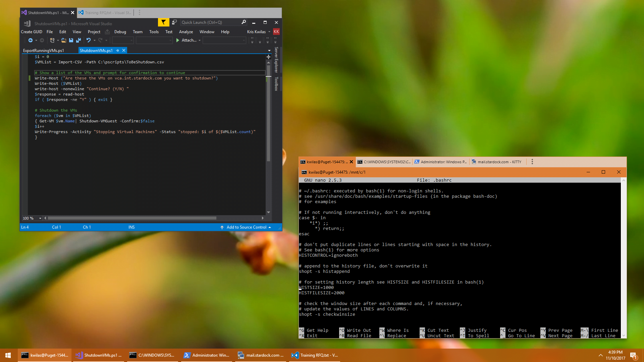Screen dimensions: 644x362
Task: Expand the Kris Kwilas account dropdown
Action: [x=269, y=32]
